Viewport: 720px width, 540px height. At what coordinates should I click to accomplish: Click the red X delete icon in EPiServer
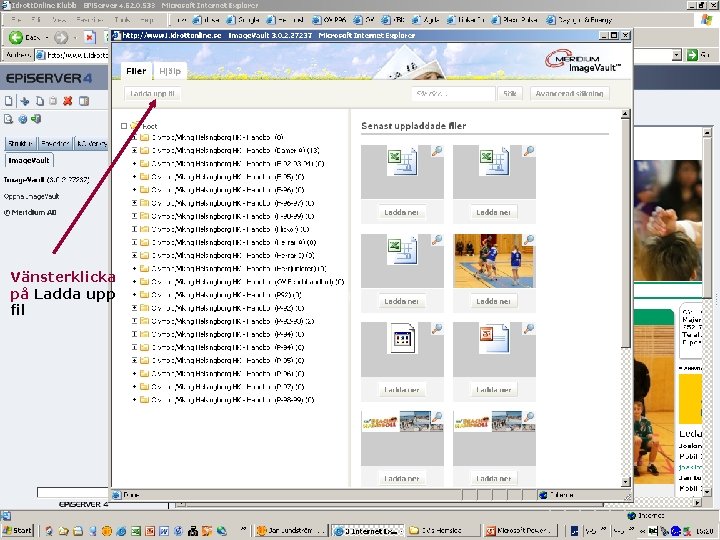tap(68, 101)
